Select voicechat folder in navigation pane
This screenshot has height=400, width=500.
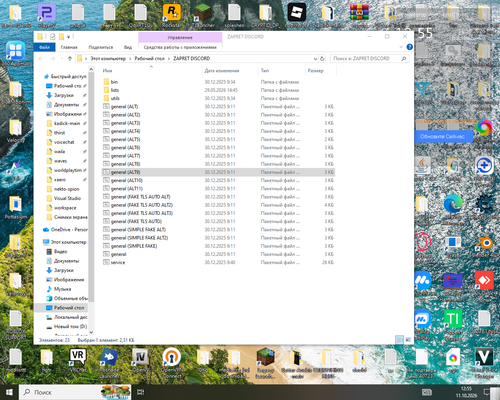pos(64,142)
